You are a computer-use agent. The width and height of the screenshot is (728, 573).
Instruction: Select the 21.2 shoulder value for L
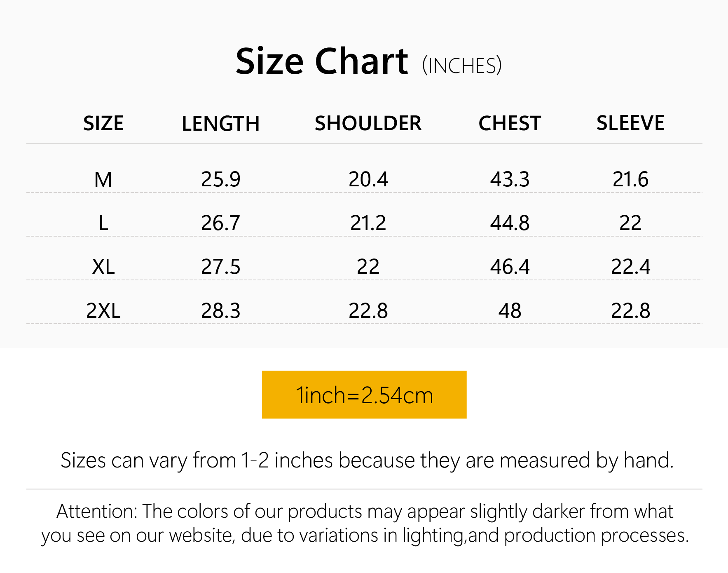[x=368, y=223]
